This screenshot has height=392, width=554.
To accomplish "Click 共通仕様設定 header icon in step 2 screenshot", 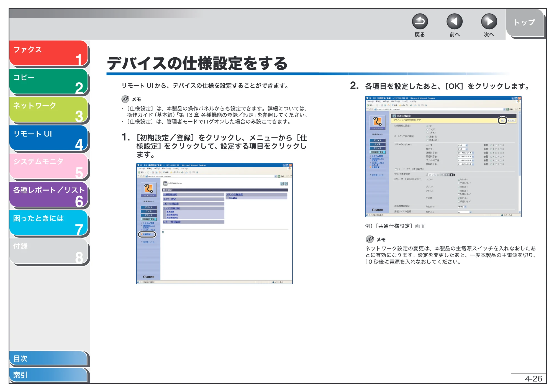I will coord(394,116).
